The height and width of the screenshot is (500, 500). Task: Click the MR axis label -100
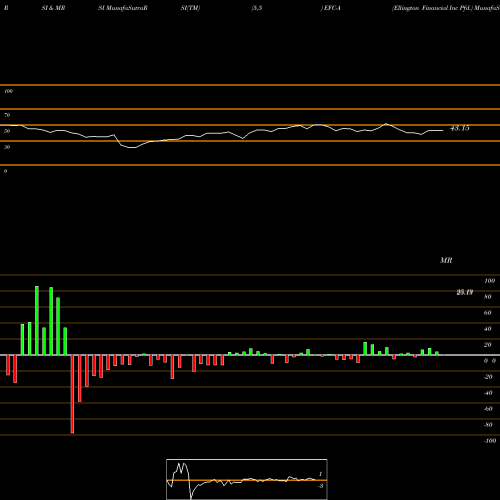click(x=490, y=441)
